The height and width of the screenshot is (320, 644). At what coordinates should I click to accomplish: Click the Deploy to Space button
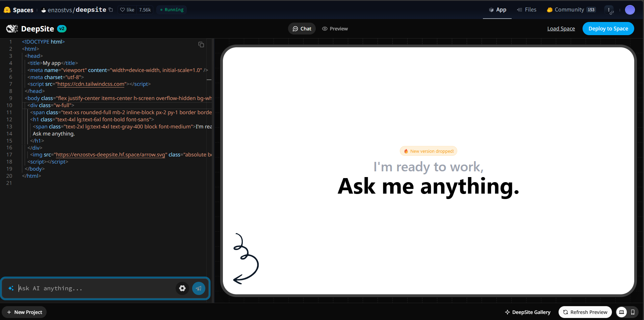coord(608,28)
